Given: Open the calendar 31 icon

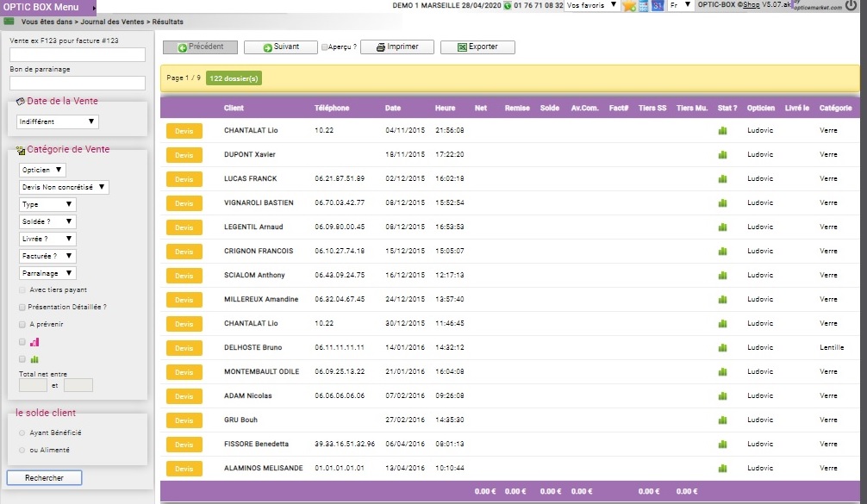Looking at the screenshot, I should [658, 5].
